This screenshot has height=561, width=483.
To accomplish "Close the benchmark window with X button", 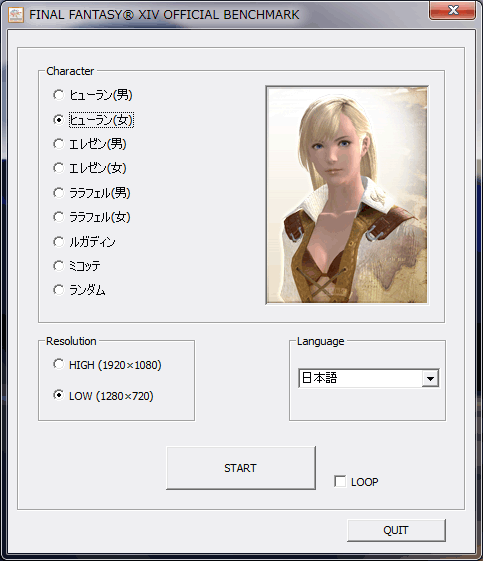I will (x=453, y=10).
